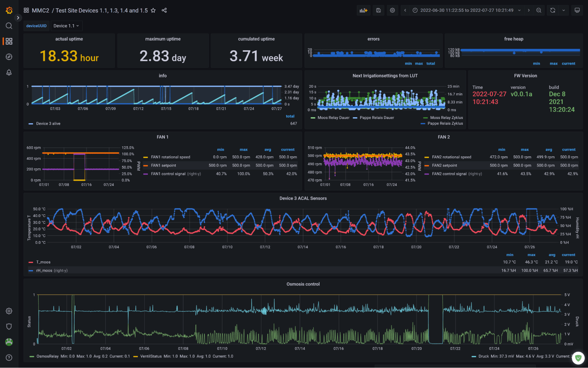Enable TV kiosk mode with the monitor icon

(x=577, y=10)
